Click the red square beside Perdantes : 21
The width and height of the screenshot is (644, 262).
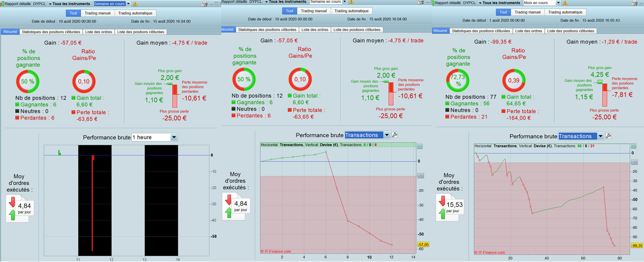pos(447,117)
